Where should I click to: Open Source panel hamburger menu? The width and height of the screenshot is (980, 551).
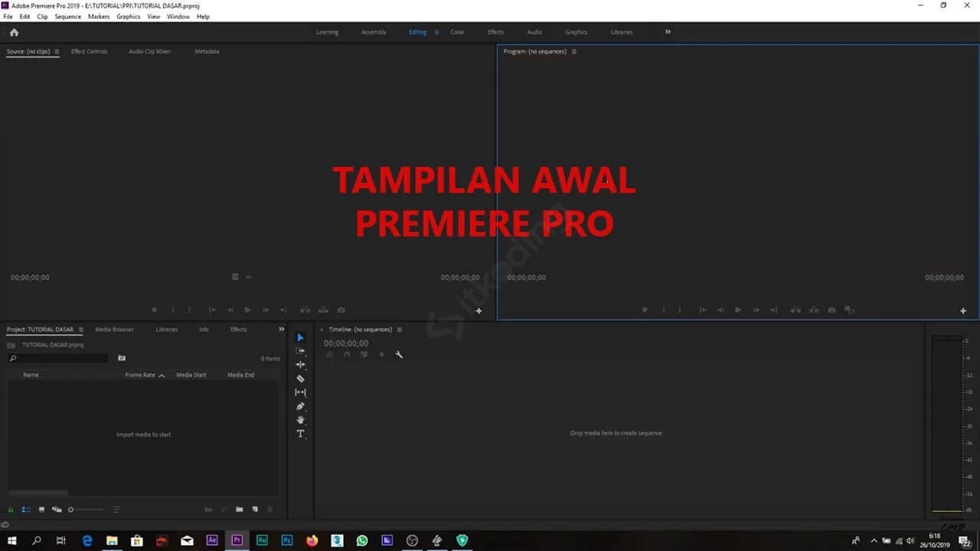[x=57, y=52]
